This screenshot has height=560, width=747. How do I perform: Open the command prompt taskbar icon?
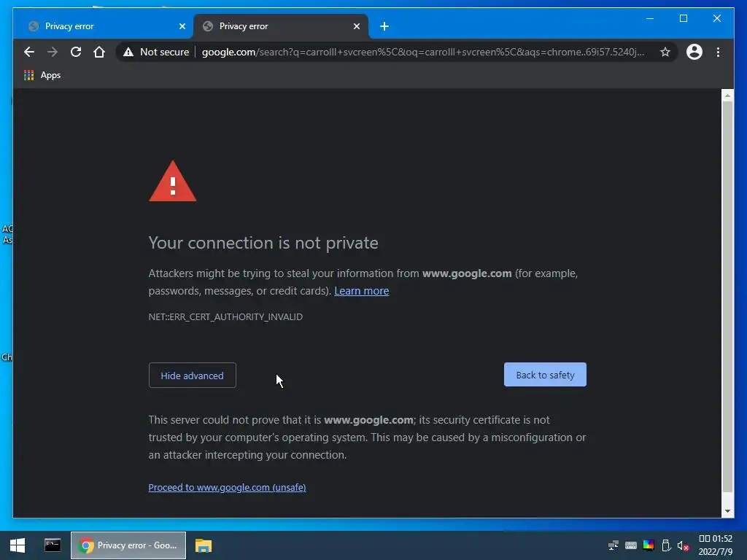point(53,545)
